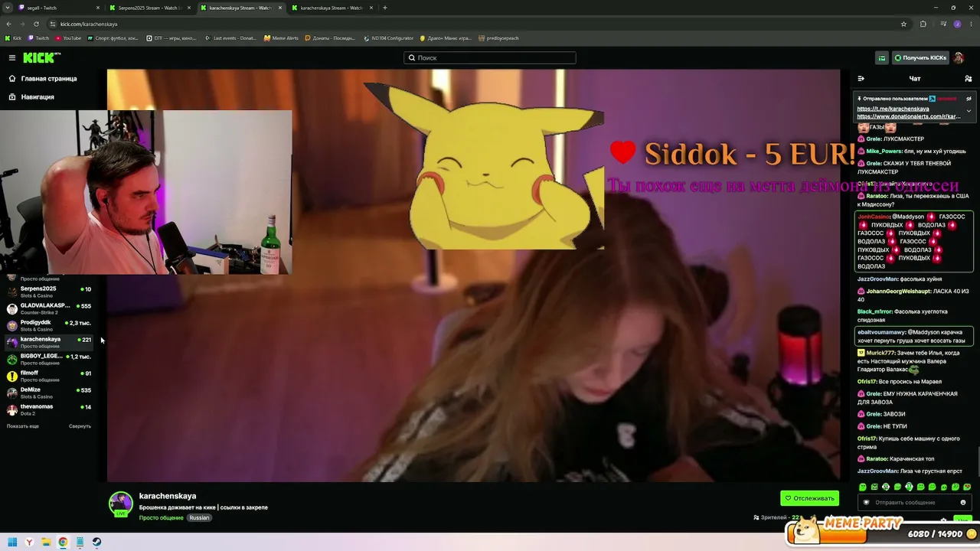Image resolution: width=980 pixels, height=551 pixels.
Task: Click the Просто общение category link below title
Action: pos(161,518)
